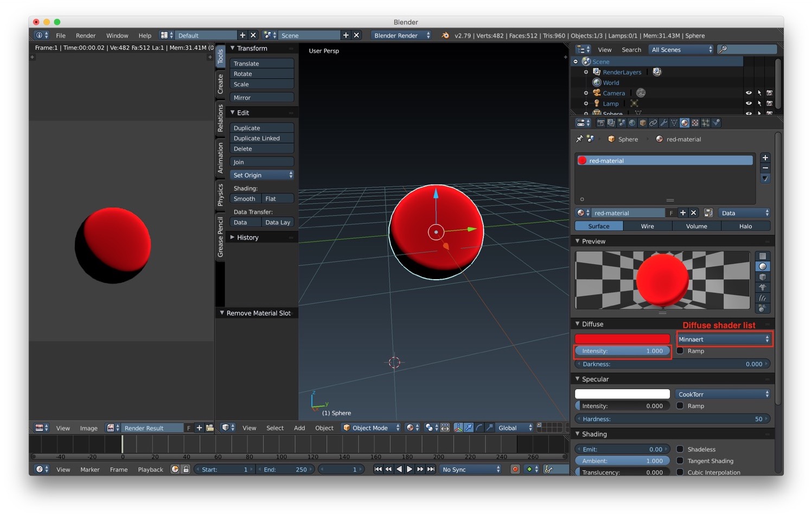Viewport: 812px width, 517px height.
Task: Click the Smooth shading button
Action: pos(245,198)
